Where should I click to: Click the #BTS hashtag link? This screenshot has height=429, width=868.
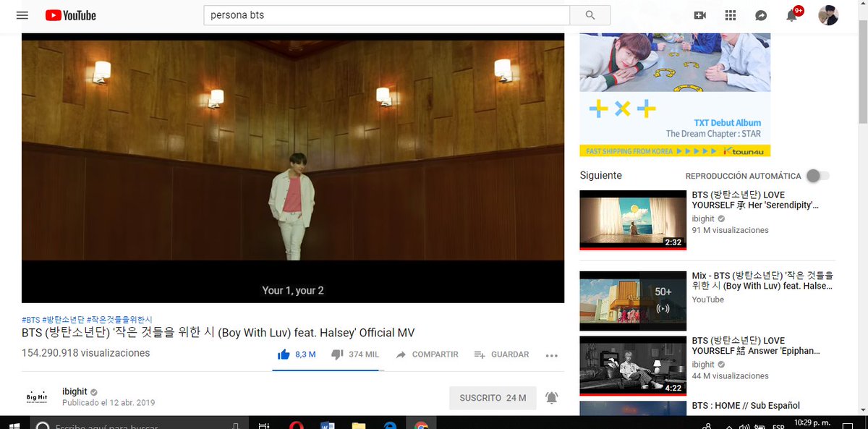pyautogui.click(x=30, y=319)
